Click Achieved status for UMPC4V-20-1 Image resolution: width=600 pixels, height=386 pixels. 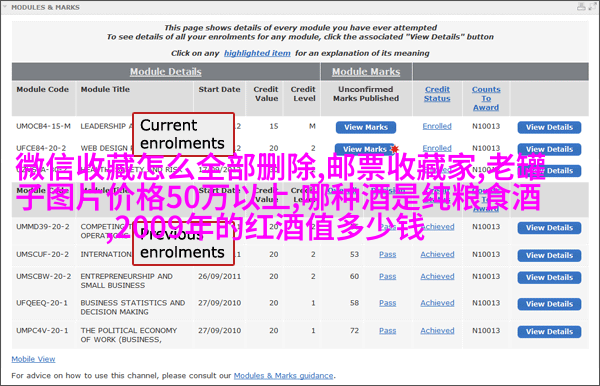click(437, 331)
